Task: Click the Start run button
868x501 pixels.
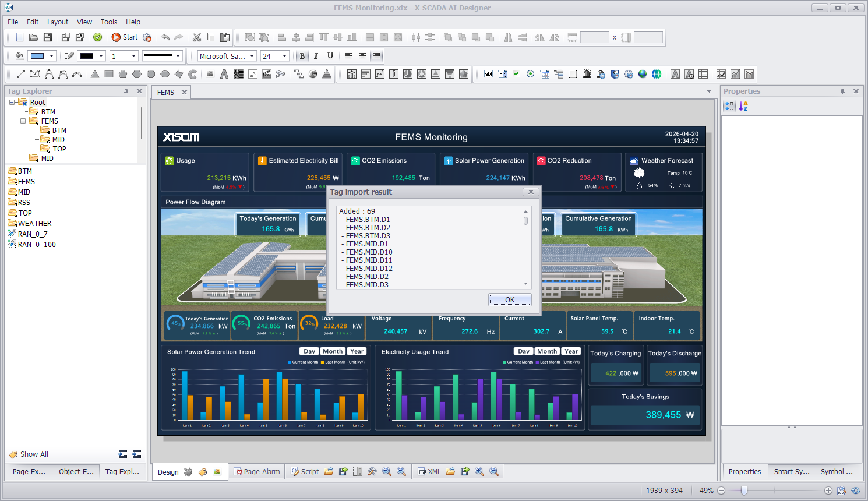Action: (x=124, y=37)
